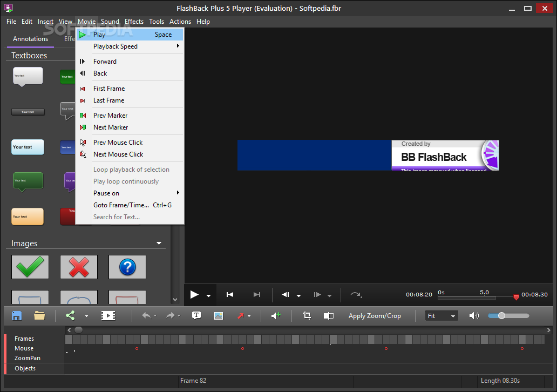Image resolution: width=557 pixels, height=392 pixels.
Task: Open the Sound menu
Action: click(x=110, y=21)
